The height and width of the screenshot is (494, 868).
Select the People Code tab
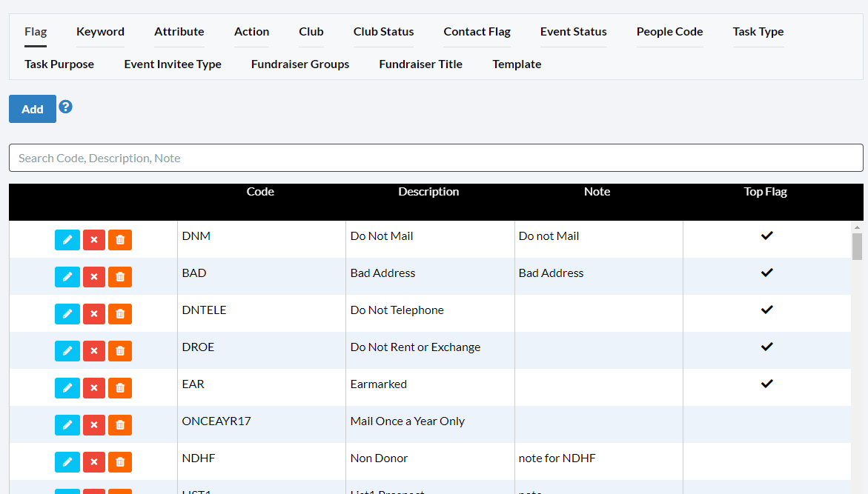(x=670, y=32)
